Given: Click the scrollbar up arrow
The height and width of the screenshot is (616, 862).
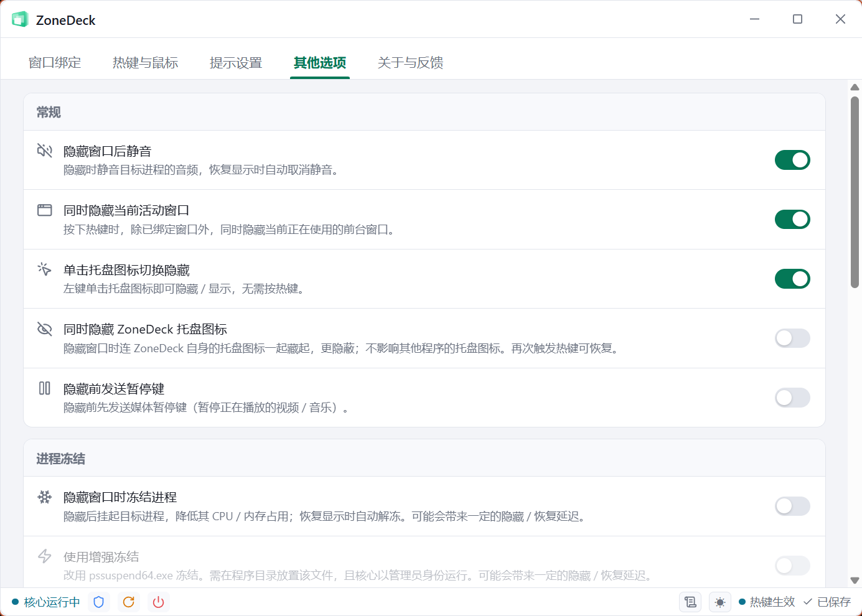Looking at the screenshot, I should [855, 87].
